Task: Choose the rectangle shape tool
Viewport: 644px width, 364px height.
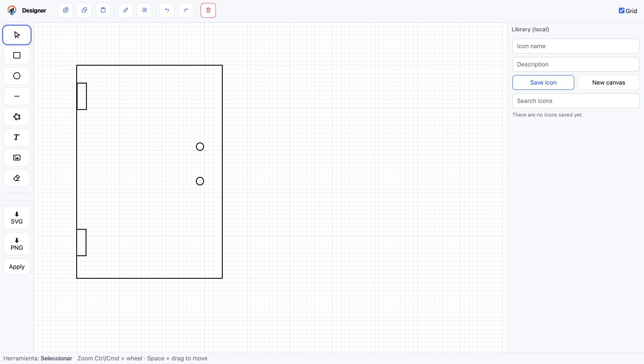Action: point(17,55)
